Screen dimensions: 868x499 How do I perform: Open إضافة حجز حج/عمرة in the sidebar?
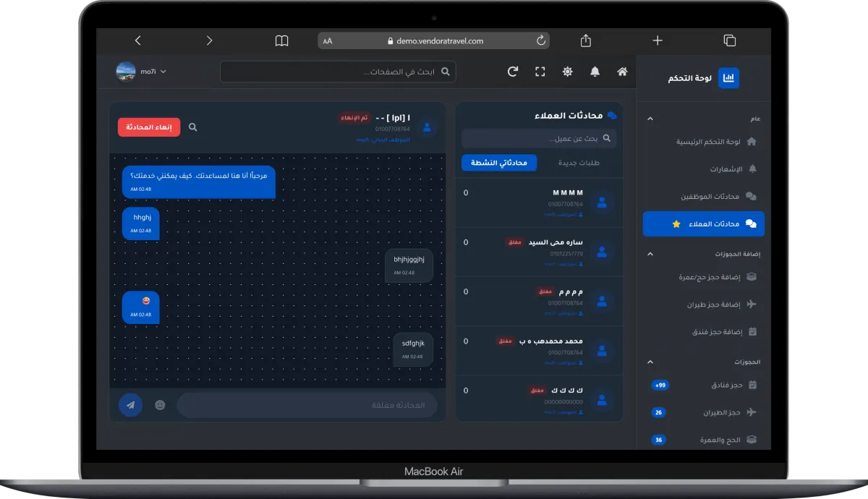tap(704, 277)
